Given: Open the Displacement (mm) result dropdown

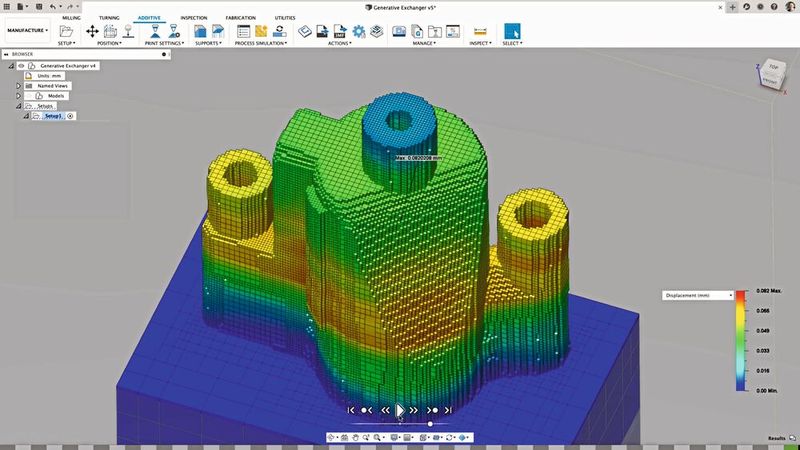Looking at the screenshot, I should (697, 295).
